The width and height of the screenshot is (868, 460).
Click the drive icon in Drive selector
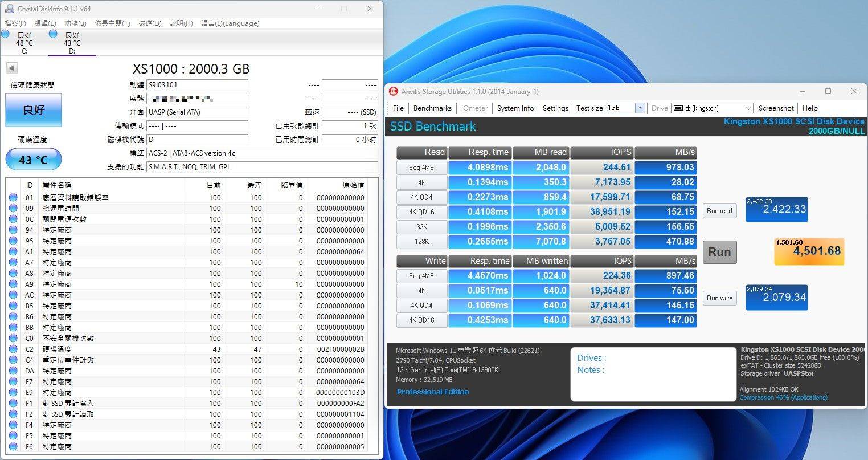(x=678, y=108)
